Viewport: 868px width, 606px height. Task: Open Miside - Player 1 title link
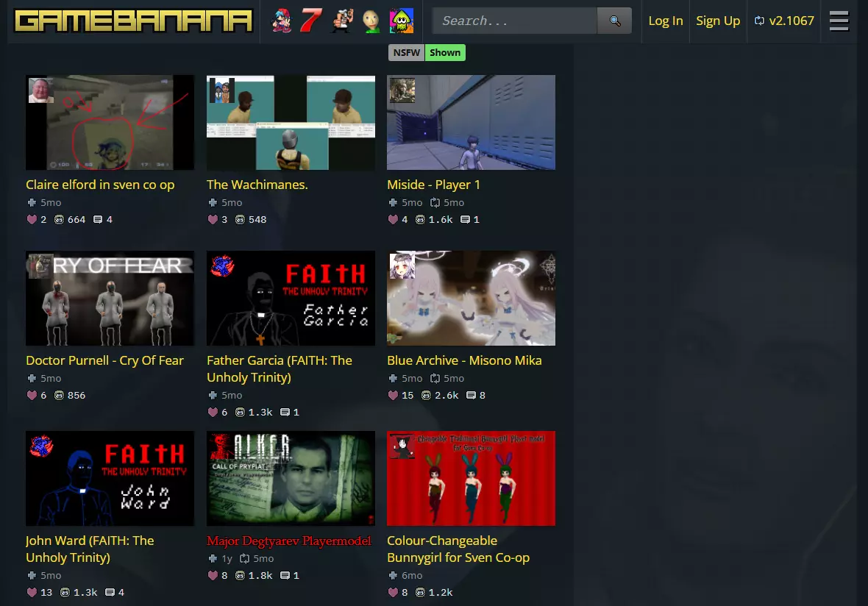[x=433, y=185]
